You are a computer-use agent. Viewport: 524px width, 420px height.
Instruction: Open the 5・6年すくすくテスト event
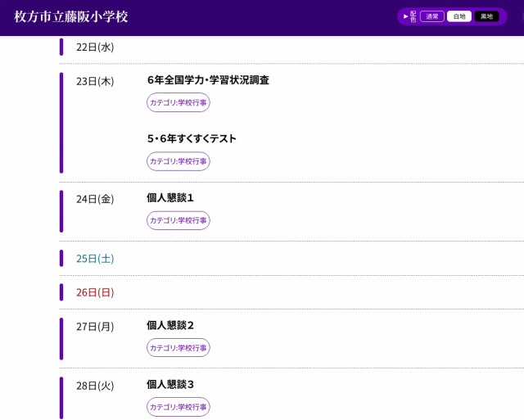192,139
